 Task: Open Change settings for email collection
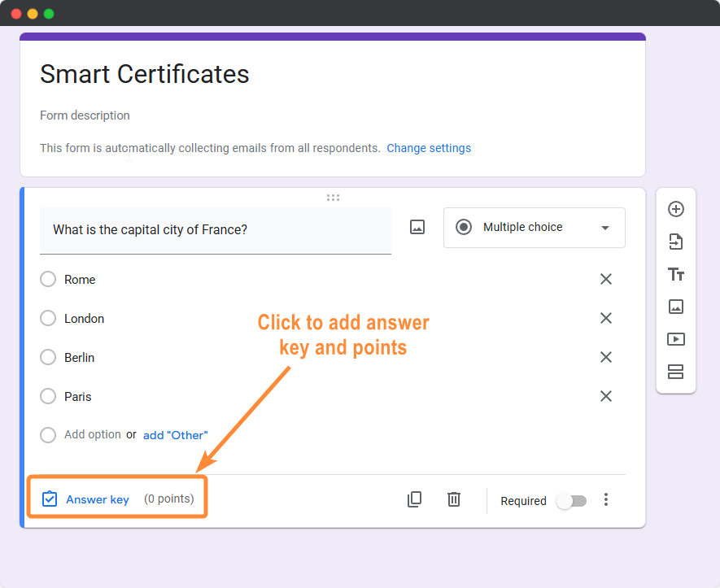[429, 148]
